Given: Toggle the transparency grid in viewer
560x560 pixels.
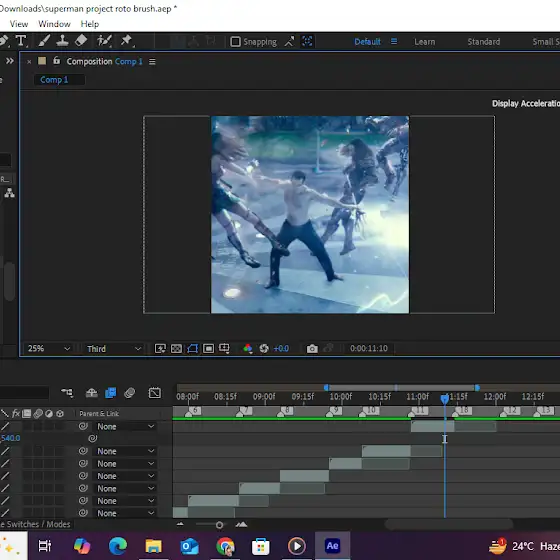Looking at the screenshot, I should pyautogui.click(x=176, y=349).
